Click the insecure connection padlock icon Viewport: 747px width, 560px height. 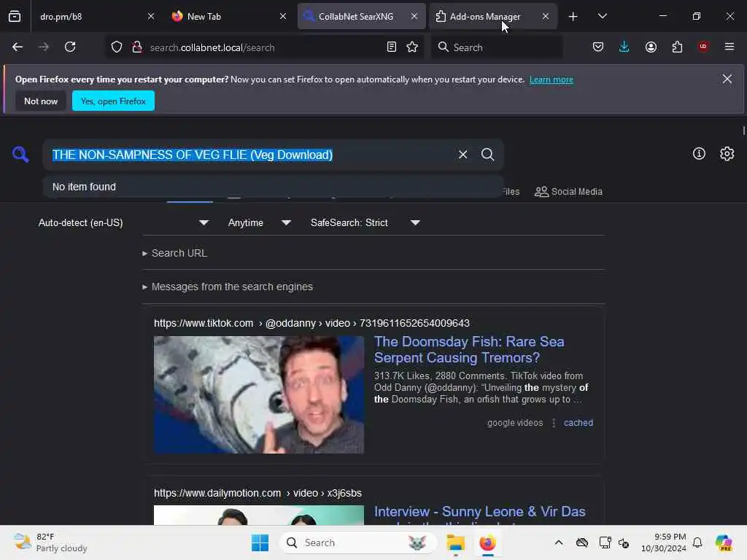pyautogui.click(x=137, y=47)
